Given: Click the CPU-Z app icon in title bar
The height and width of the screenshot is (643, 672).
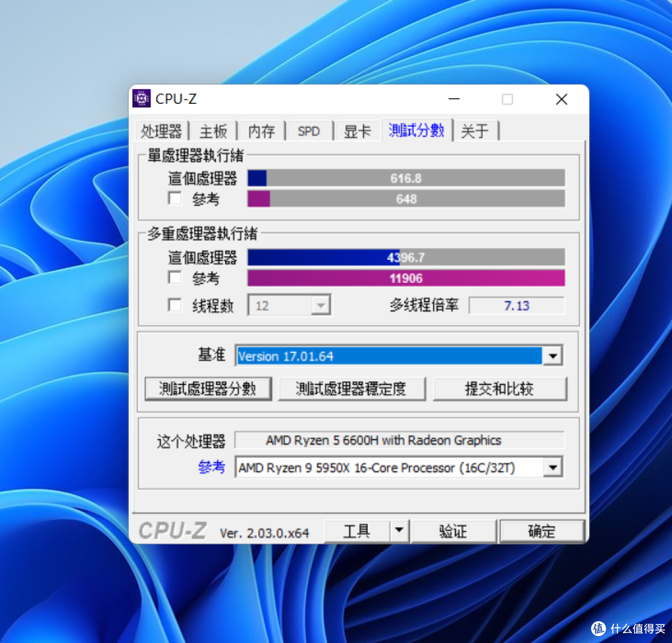Looking at the screenshot, I should [141, 98].
